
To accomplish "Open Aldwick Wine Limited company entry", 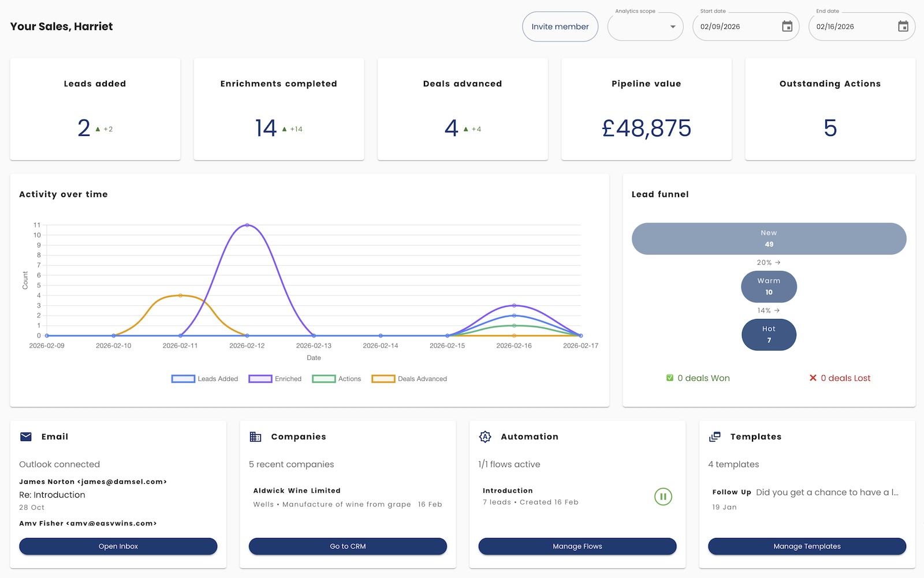I will [348, 497].
